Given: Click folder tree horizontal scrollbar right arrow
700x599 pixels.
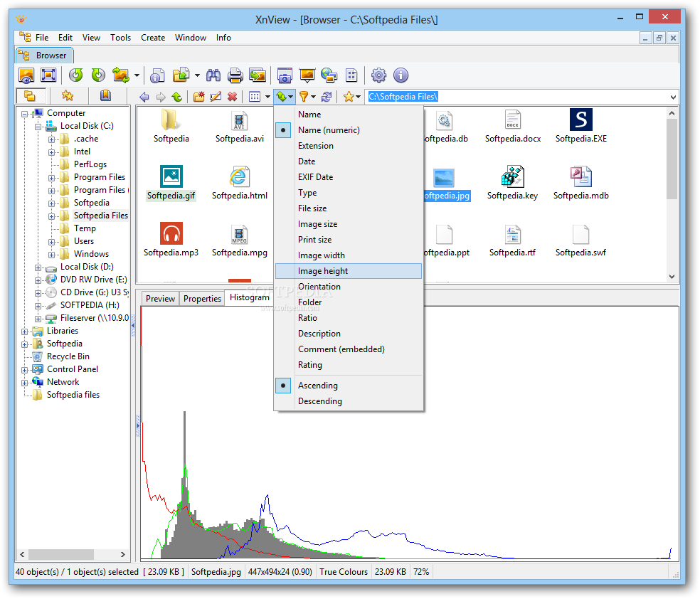Looking at the screenshot, I should (x=123, y=554).
